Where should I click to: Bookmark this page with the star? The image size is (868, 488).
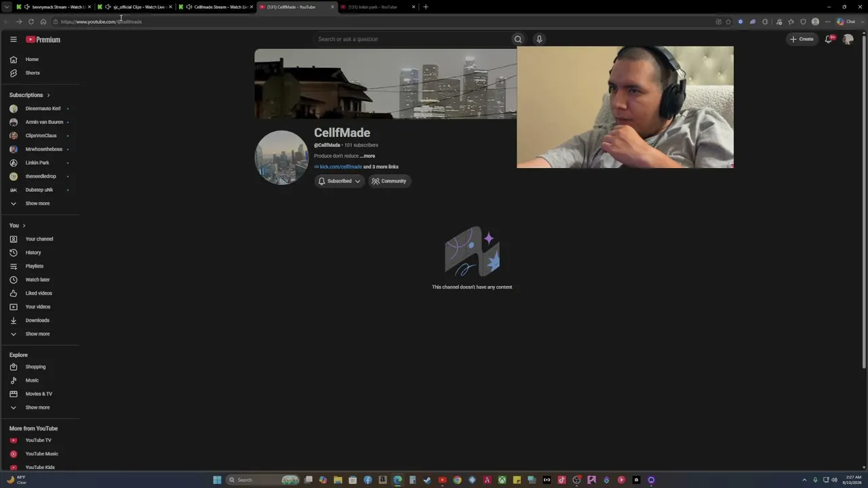point(728,22)
